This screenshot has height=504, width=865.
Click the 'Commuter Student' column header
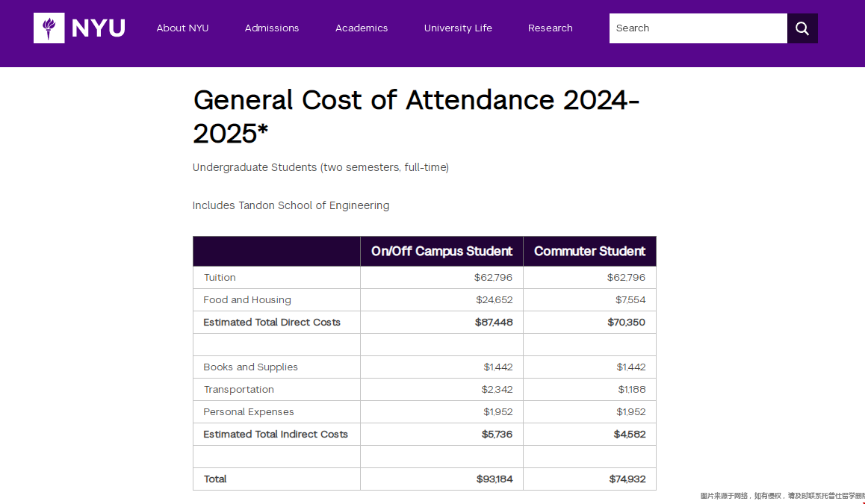pos(589,252)
